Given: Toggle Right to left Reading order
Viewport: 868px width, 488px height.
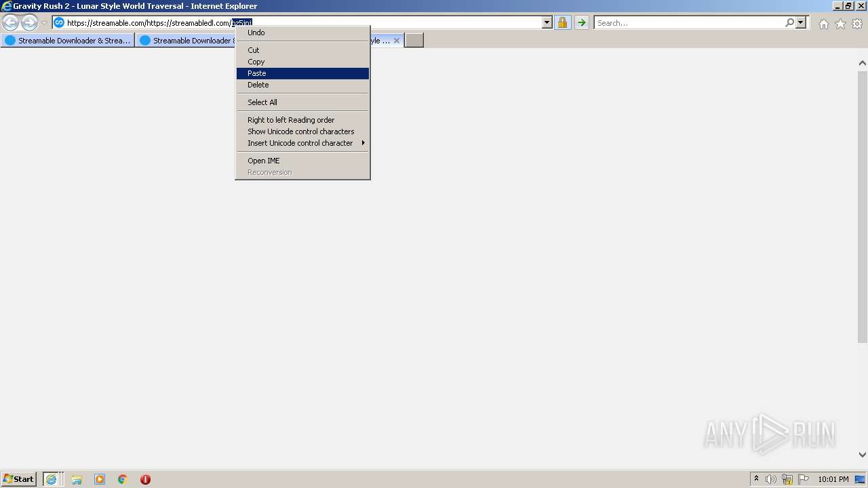Looking at the screenshot, I should tap(302, 120).
